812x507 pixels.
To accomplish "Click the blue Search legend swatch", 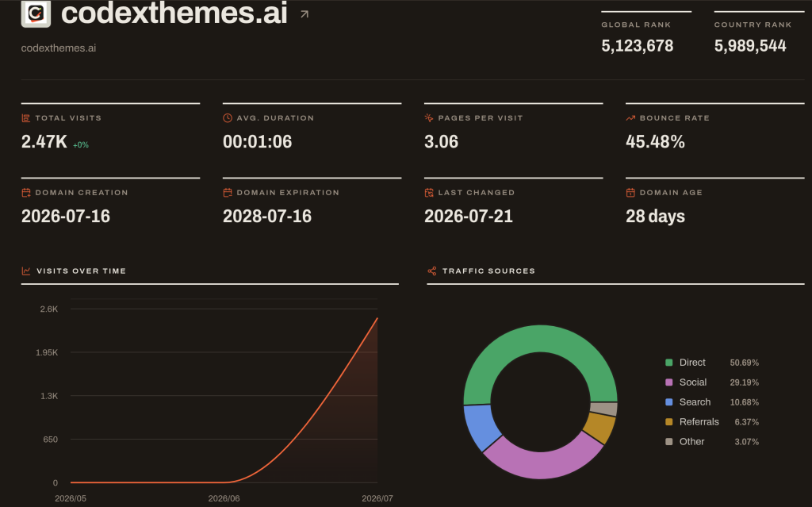I will [669, 401].
